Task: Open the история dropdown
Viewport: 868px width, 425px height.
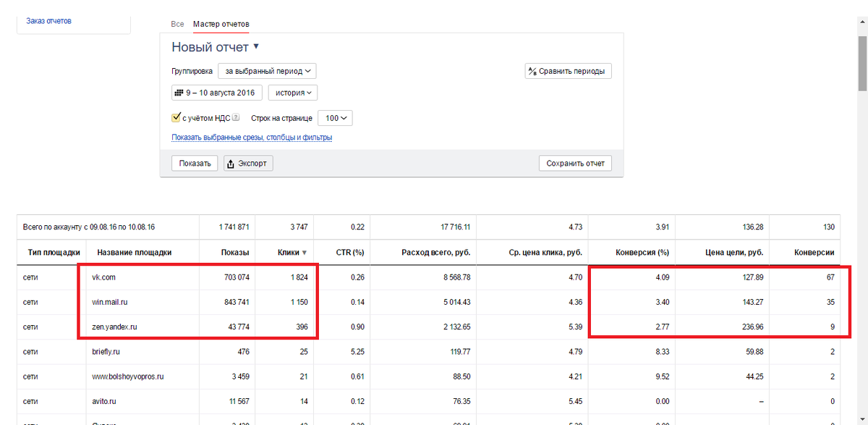Action: [292, 93]
